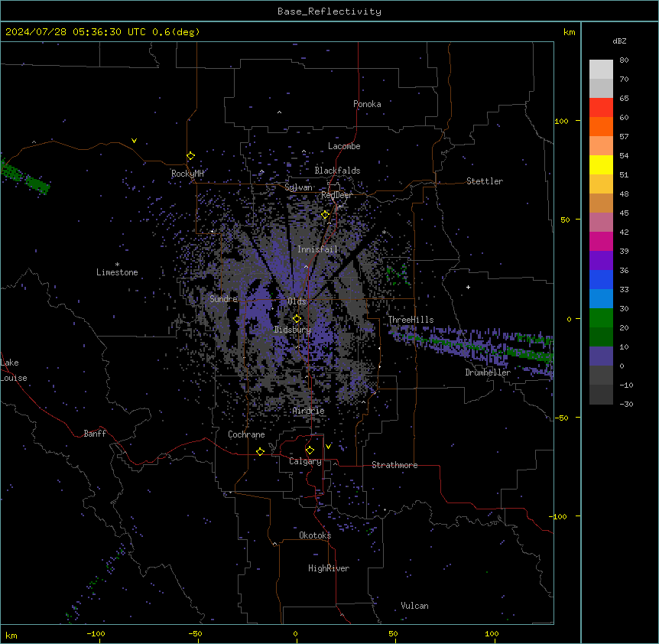
Task: Select the yellow diamond marker below Cochrane
Action: (260, 451)
